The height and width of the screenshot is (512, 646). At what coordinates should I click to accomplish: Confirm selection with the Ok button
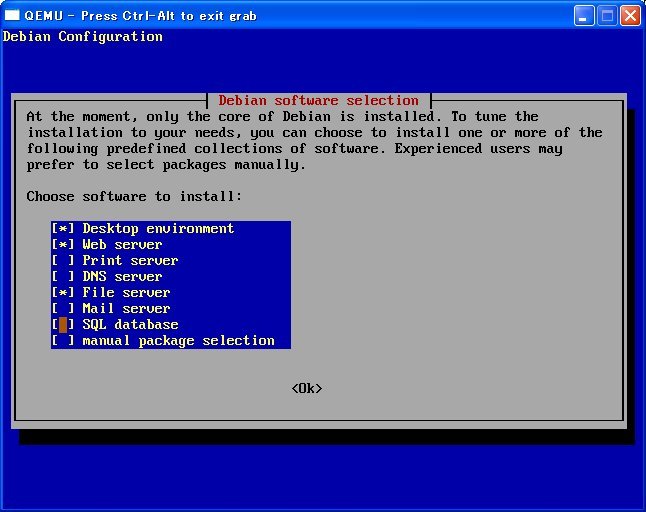click(x=307, y=388)
